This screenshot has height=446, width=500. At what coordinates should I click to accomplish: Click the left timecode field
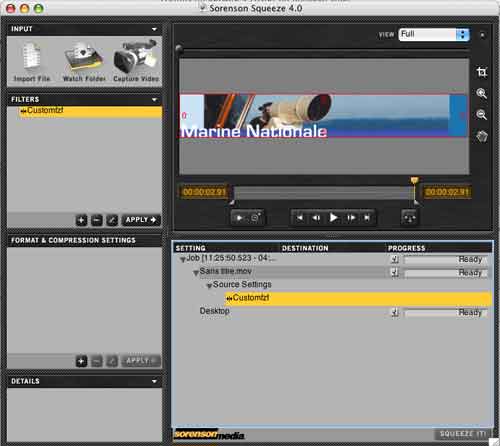[x=204, y=192]
